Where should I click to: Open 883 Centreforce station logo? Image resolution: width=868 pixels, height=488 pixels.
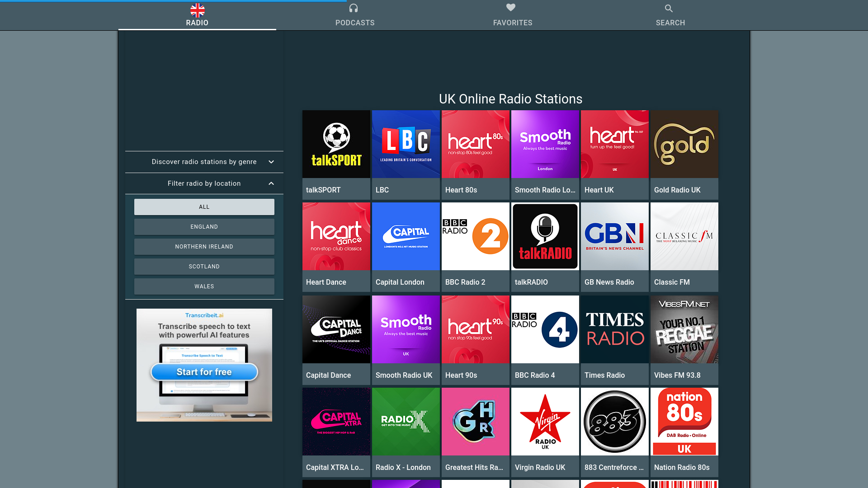(615, 422)
